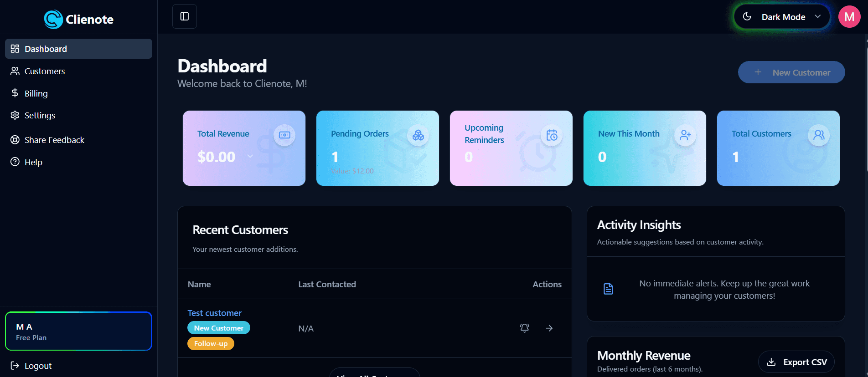Screen dimensions: 868x377
Task: Click the Monthly Revenue heading
Action: (644, 355)
